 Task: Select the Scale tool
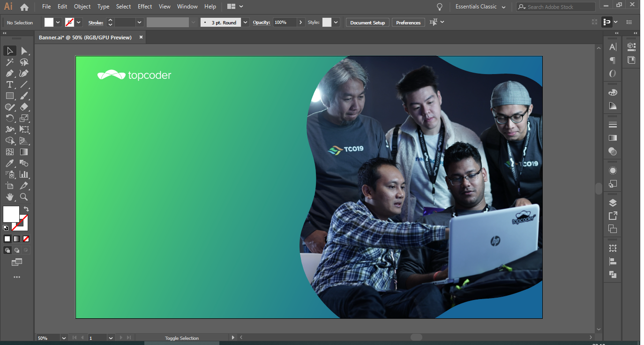point(24,118)
